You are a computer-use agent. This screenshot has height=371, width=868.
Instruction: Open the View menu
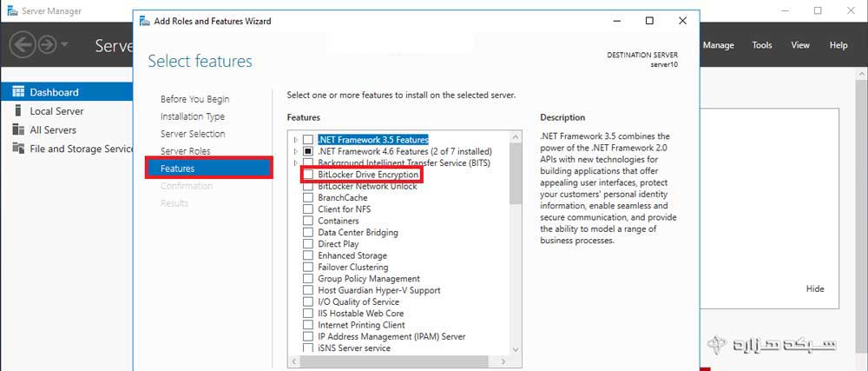click(800, 45)
